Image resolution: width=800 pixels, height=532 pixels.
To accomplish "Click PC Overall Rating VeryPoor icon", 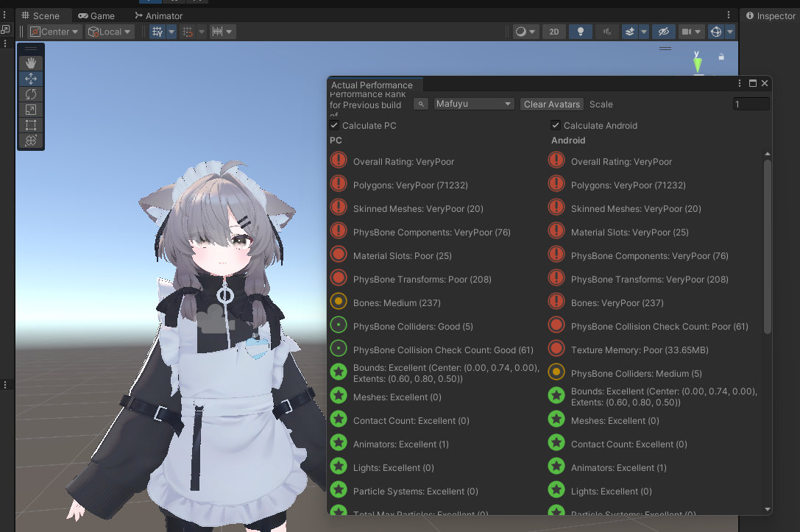I will (339, 160).
